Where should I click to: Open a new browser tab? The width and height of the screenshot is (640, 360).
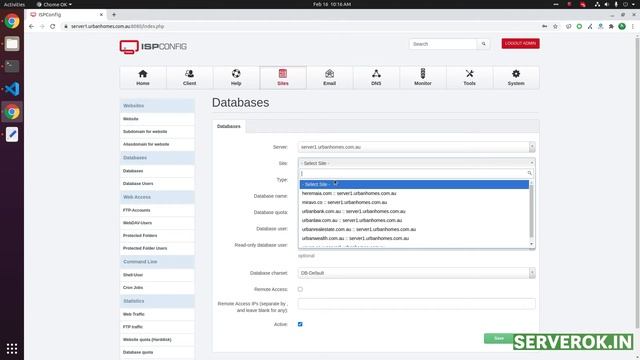click(114, 14)
